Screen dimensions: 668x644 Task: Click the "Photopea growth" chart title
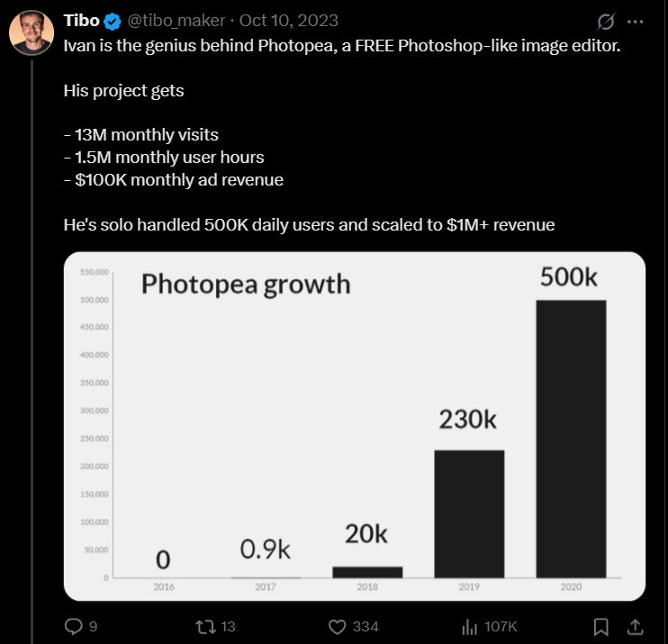[246, 285]
